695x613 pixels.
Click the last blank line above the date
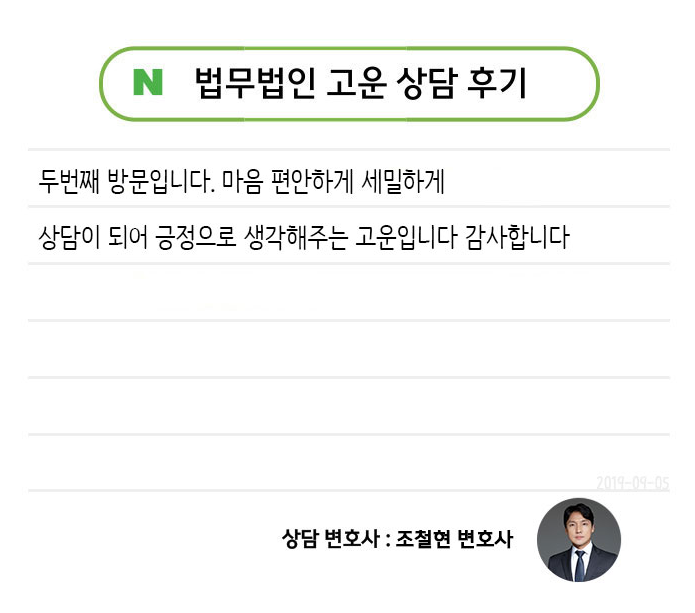[x=348, y=463]
